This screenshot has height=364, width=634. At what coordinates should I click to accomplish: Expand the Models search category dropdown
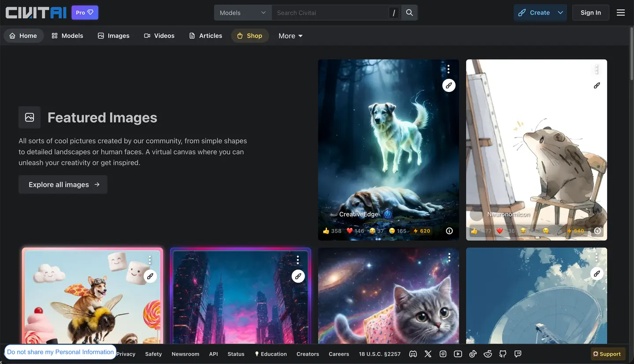[x=243, y=13]
